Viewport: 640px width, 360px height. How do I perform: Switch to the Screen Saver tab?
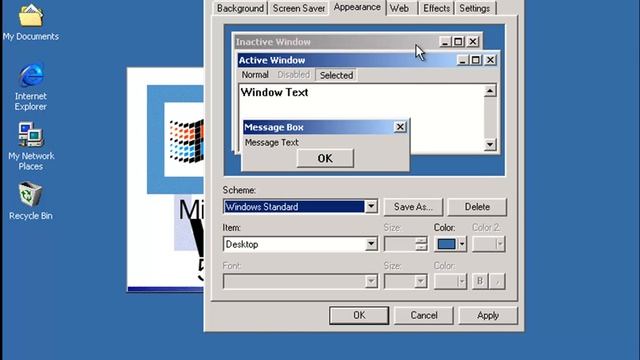[x=299, y=8]
